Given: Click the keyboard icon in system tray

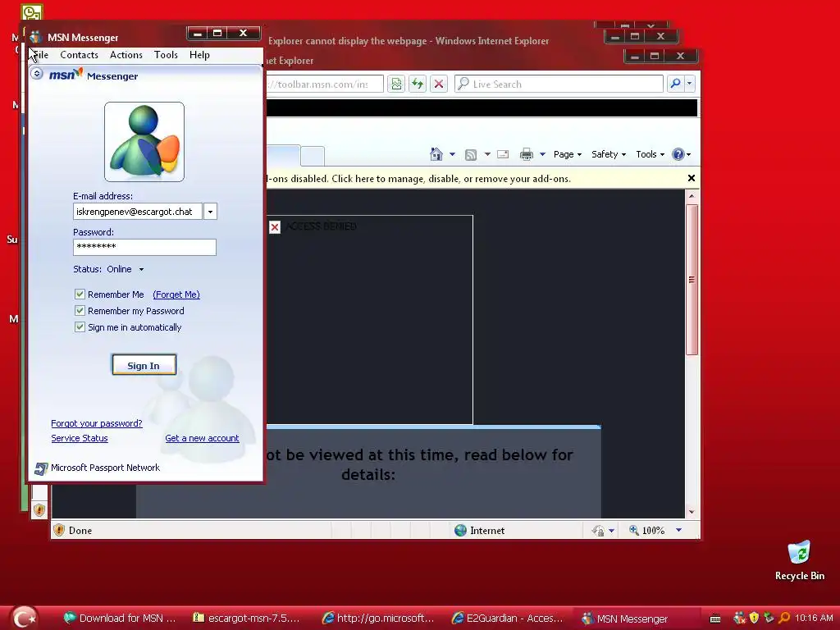Looking at the screenshot, I should click(715, 619).
